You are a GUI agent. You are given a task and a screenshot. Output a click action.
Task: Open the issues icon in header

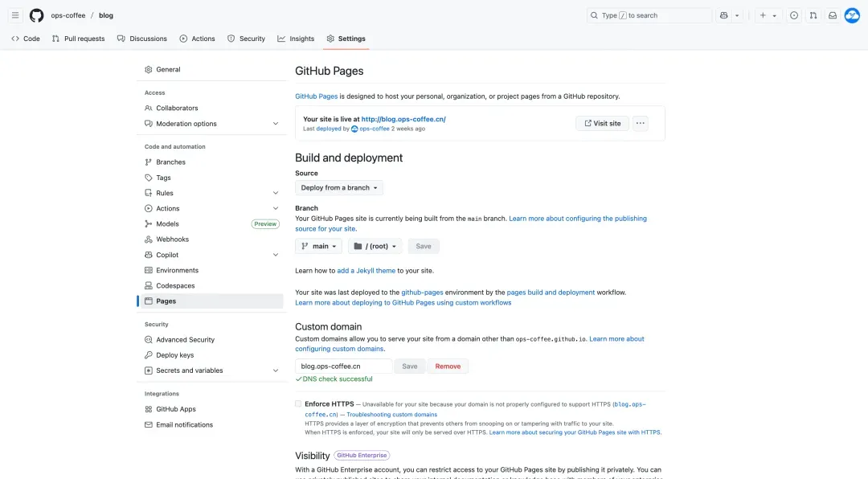tap(794, 15)
